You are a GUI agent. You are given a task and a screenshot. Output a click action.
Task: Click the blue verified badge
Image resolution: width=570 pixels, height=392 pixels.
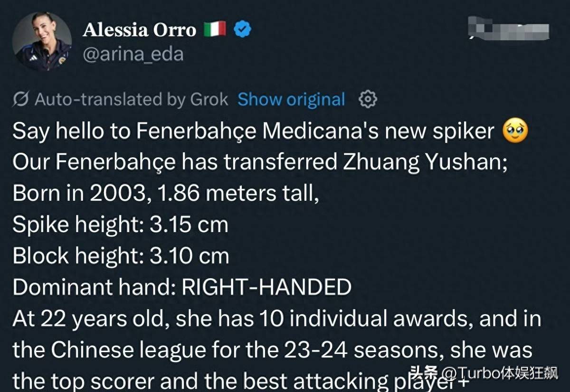244,30
